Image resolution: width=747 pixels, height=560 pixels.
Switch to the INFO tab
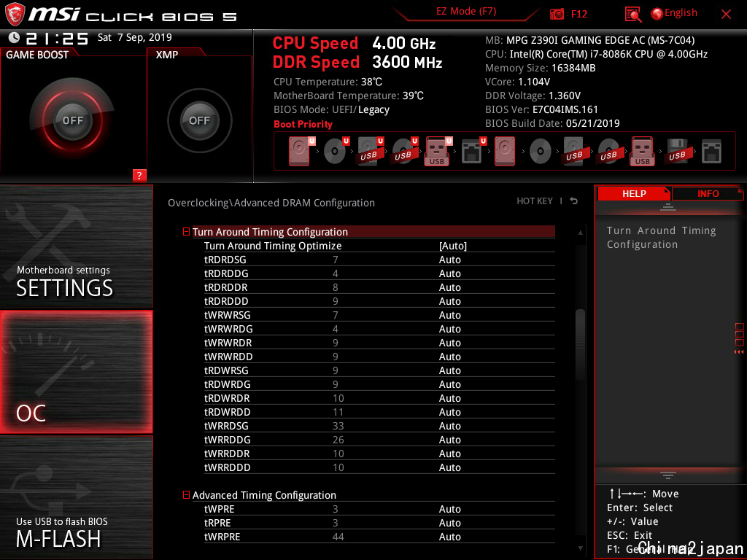click(708, 194)
